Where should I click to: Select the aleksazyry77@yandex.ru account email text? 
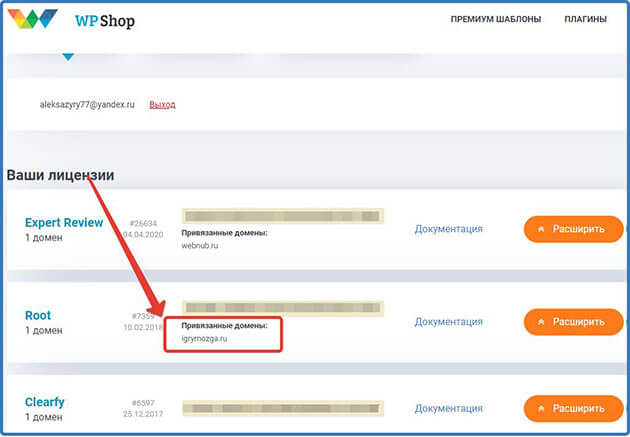tap(87, 104)
